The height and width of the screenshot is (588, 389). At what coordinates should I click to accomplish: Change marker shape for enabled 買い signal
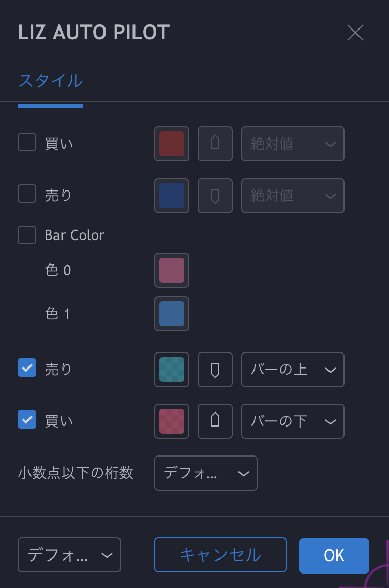pos(215,421)
